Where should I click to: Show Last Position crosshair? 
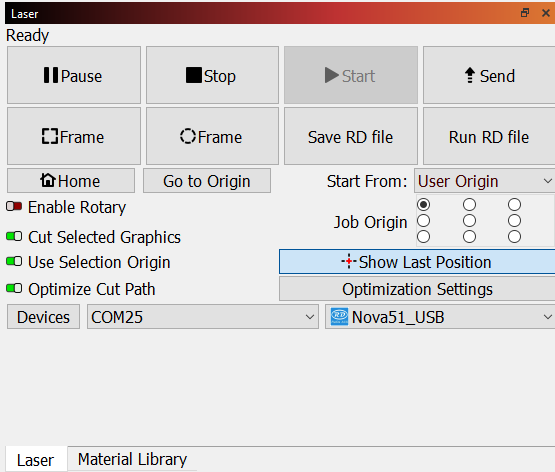point(417,262)
